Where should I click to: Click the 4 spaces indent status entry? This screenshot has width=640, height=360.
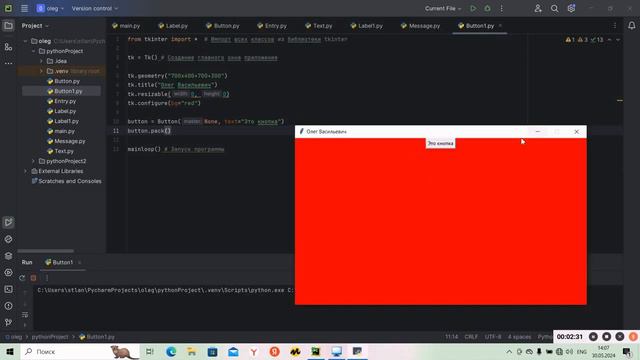(x=519, y=337)
